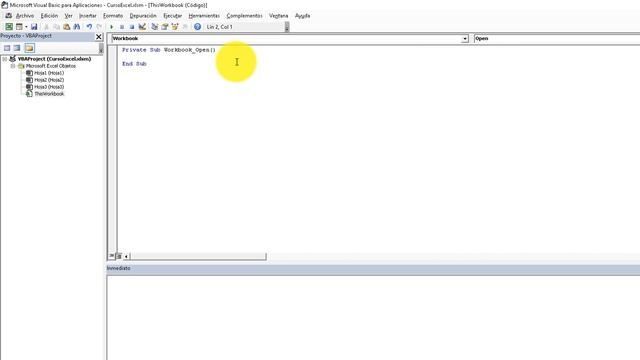640x360 pixels.
Task: Select Hoja2 (Hoja2) in project tree
Action: pyautogui.click(x=49, y=80)
